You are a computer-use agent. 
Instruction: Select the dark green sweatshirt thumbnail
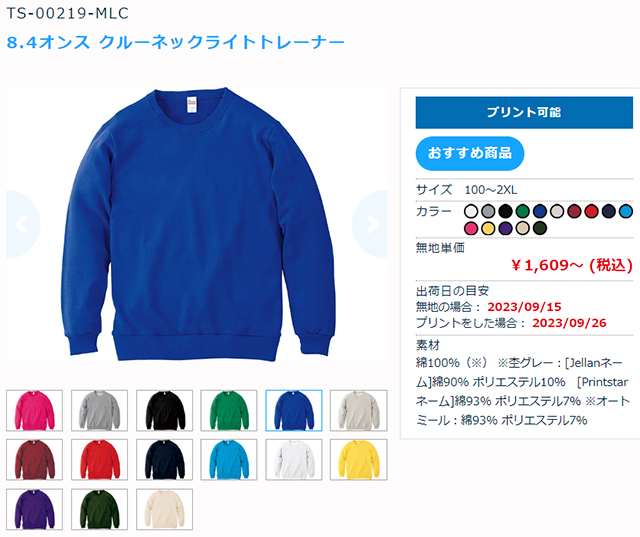(99, 509)
